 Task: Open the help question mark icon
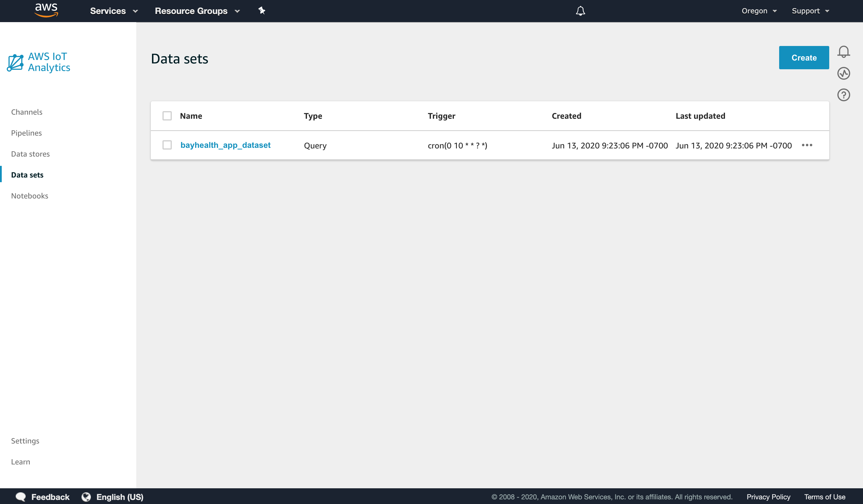coord(843,95)
